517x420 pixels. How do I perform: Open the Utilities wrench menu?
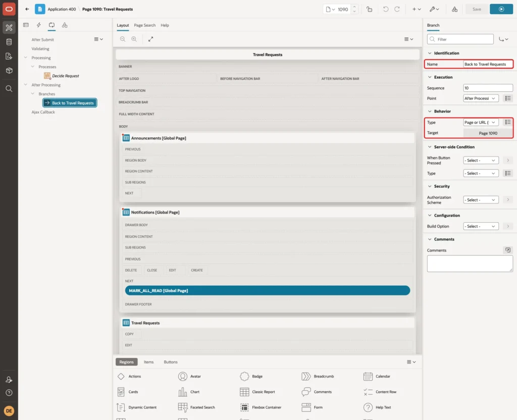pos(434,9)
